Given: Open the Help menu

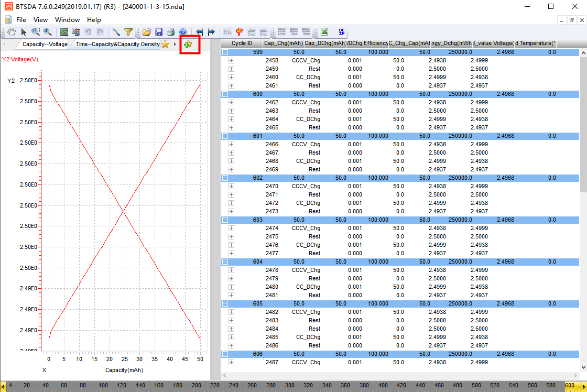Looking at the screenshot, I should click(x=94, y=19).
